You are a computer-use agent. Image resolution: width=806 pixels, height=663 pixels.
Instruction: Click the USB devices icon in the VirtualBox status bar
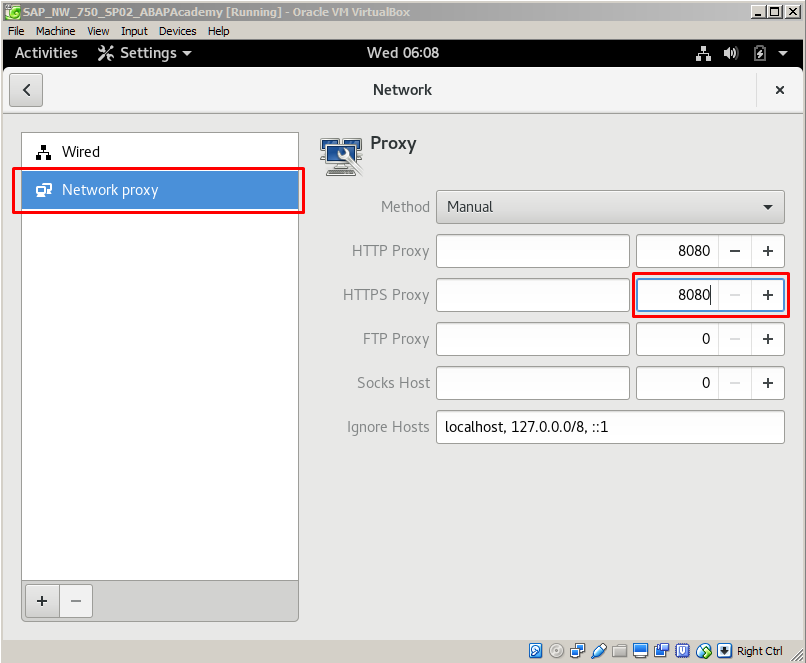598,651
